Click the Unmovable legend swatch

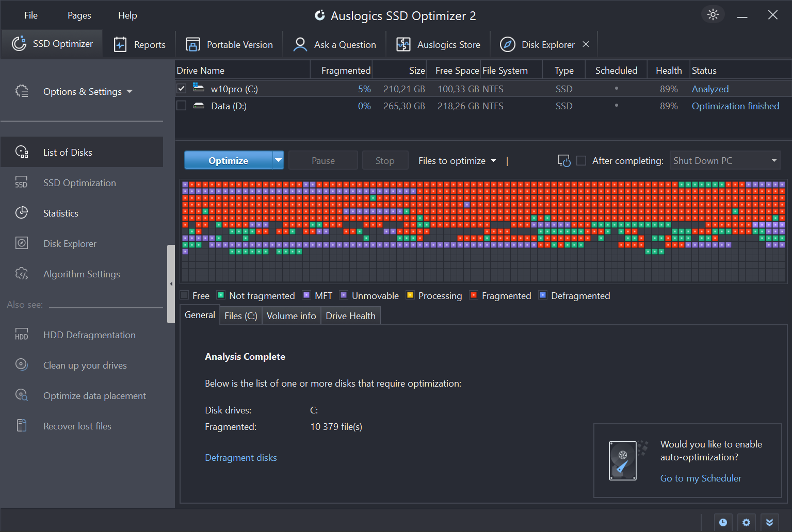tap(344, 295)
